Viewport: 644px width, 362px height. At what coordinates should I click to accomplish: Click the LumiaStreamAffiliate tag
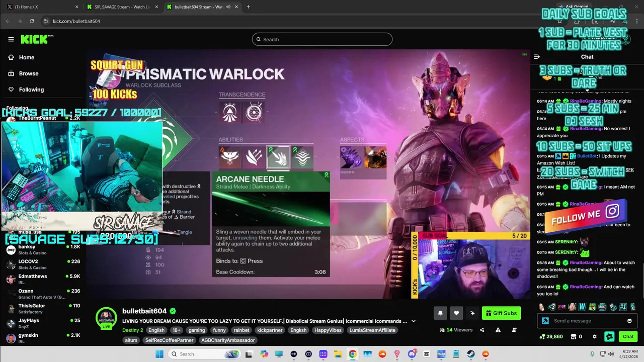(x=372, y=330)
